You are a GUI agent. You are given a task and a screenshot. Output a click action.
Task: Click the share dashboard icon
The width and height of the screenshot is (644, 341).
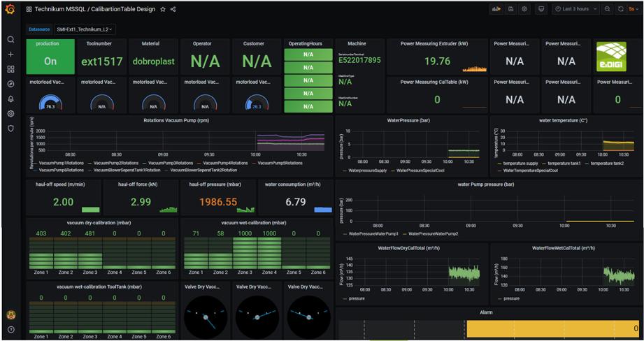pos(173,10)
